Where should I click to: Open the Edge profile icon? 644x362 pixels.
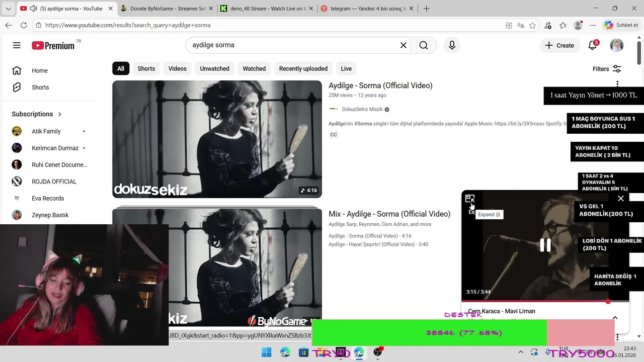click(578, 25)
